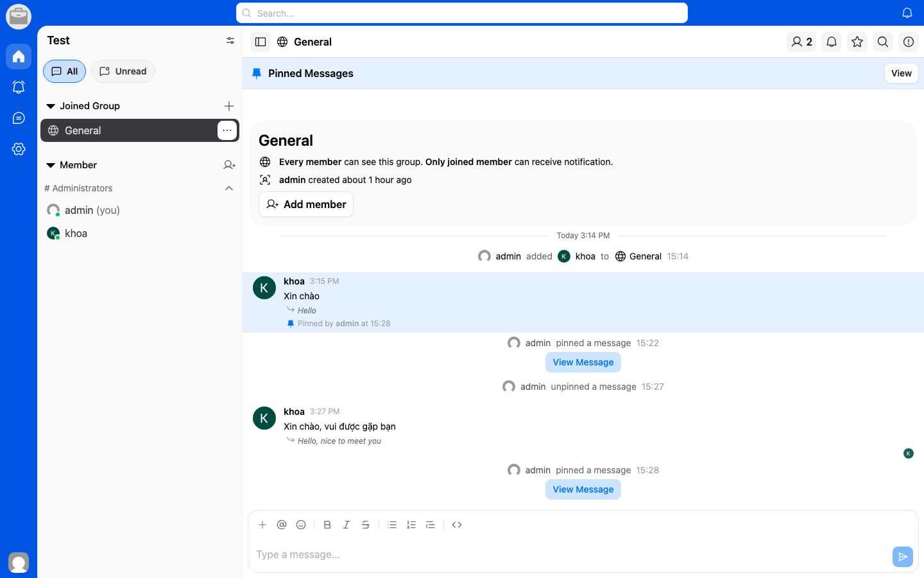Open the settings gear sidebar icon
The height and width of the screenshot is (578, 924).
(19, 149)
